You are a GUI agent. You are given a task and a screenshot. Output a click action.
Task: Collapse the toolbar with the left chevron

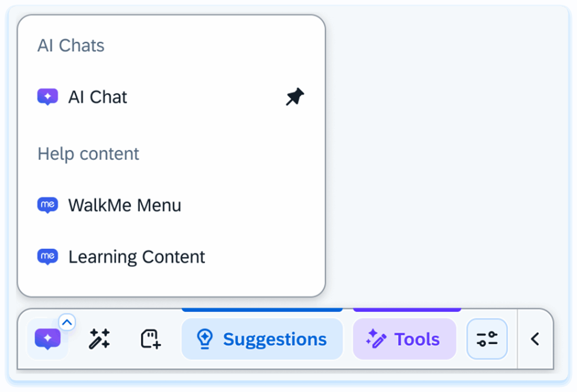pyautogui.click(x=535, y=339)
